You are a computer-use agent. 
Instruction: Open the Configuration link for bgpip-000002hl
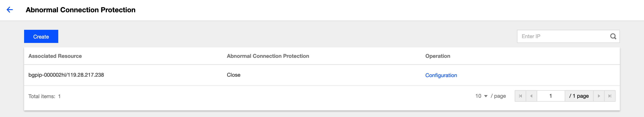click(x=441, y=75)
